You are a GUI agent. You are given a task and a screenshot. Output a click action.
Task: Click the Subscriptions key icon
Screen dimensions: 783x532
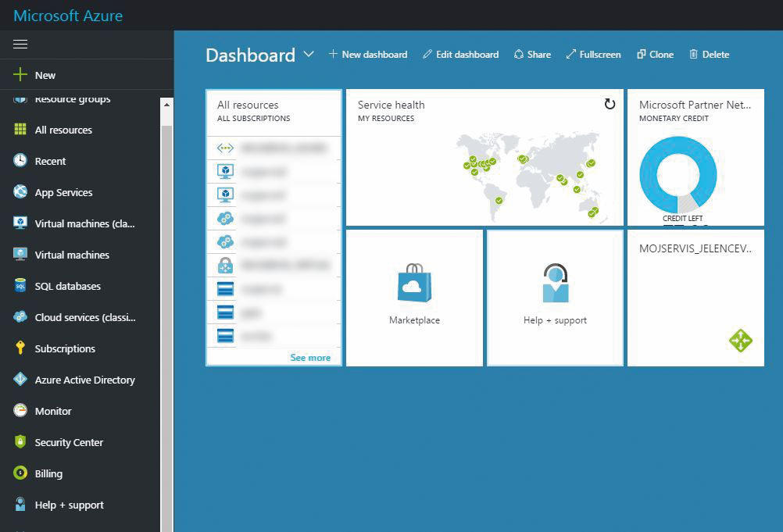coord(20,348)
